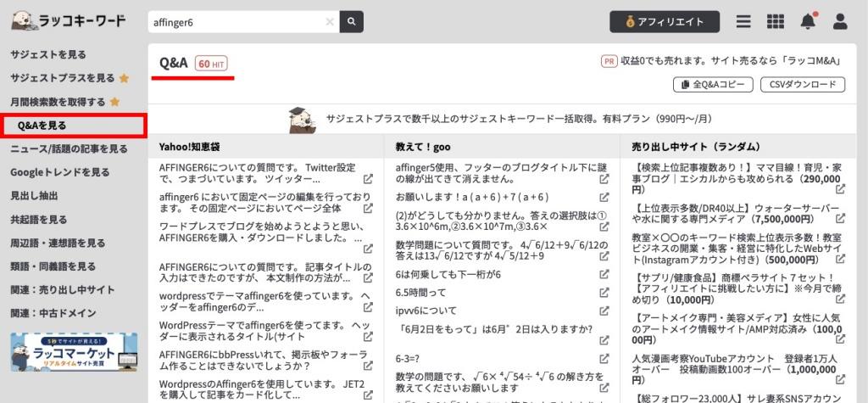Open external link for Twitter設定 question
This screenshot has width=868, height=403.
(x=368, y=180)
